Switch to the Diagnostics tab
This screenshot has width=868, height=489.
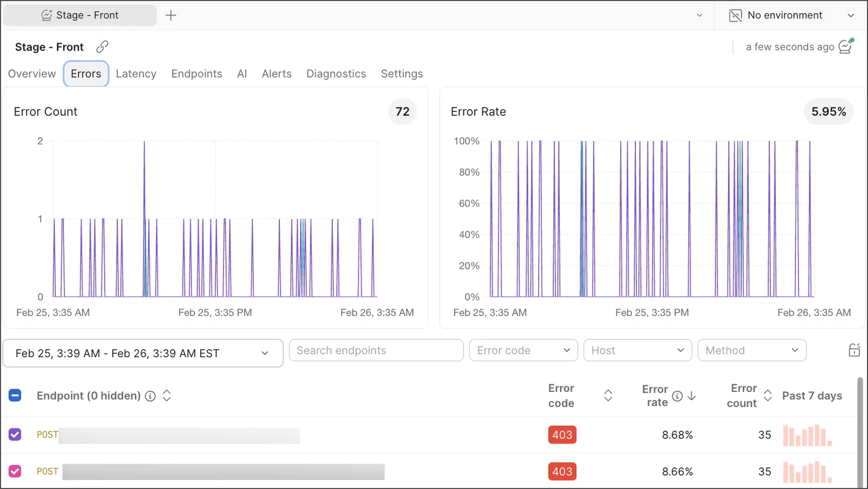point(336,74)
